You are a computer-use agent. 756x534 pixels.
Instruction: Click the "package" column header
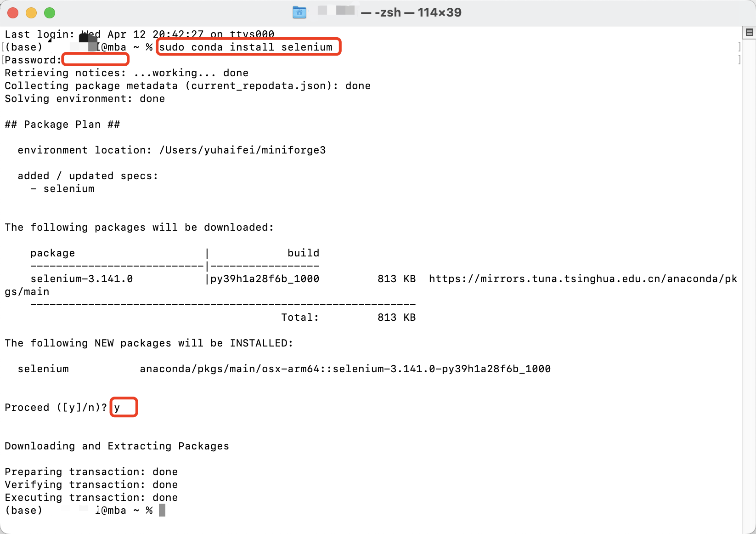pyautogui.click(x=53, y=253)
